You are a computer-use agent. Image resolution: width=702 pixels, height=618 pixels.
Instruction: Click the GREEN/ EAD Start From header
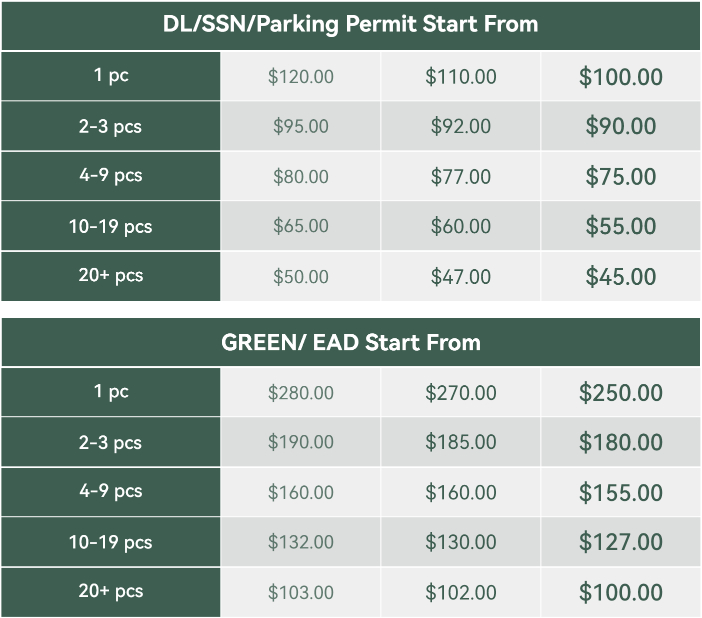(x=350, y=342)
